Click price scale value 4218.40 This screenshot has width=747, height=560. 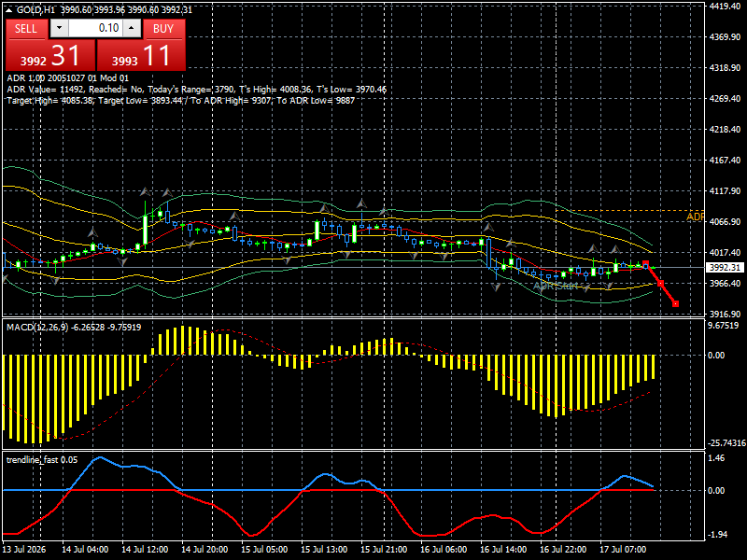click(x=725, y=130)
